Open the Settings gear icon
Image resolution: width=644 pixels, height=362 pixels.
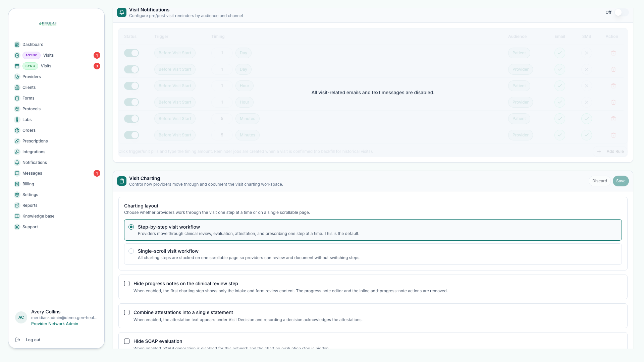point(17,195)
